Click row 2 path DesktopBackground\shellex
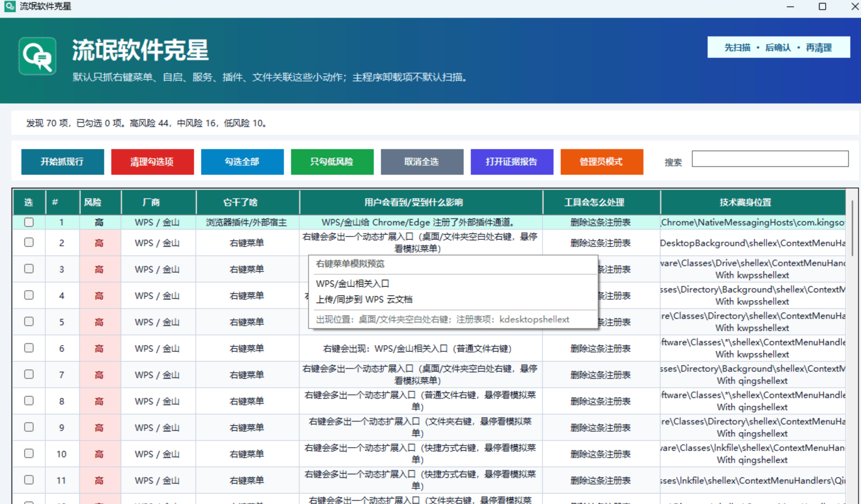 point(753,243)
